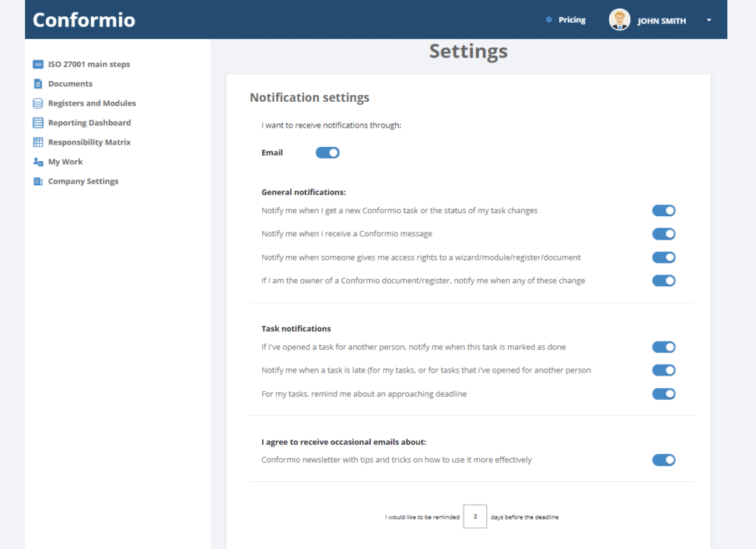Toggle access rights notification setting
This screenshot has height=549, width=756.
point(663,258)
